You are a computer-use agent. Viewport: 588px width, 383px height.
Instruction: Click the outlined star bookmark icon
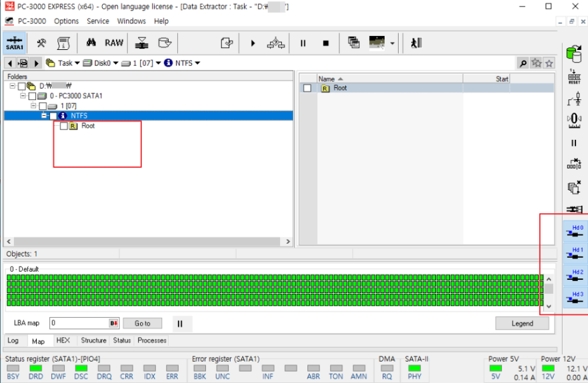549,63
